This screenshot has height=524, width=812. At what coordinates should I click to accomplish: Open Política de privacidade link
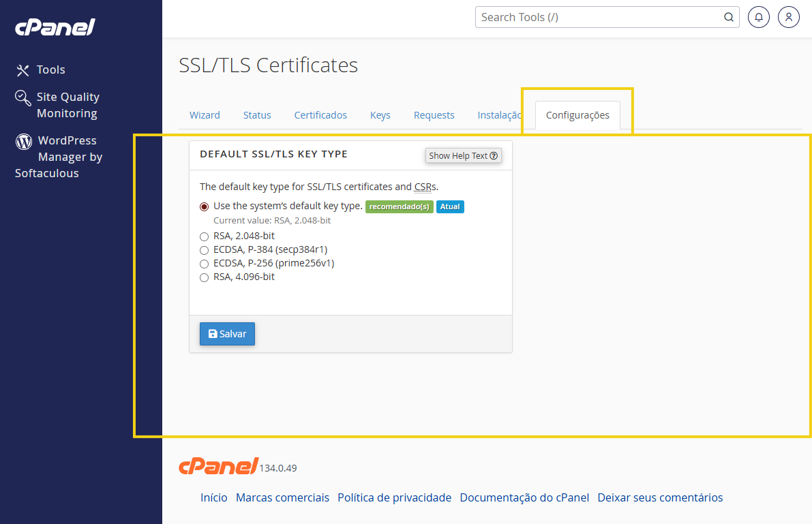coord(395,497)
